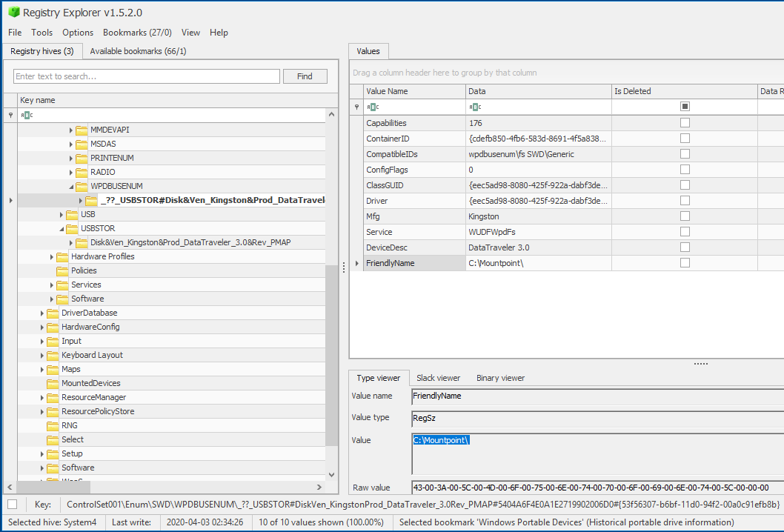
Task: Open the Bookmarks menu
Action: [x=137, y=33]
